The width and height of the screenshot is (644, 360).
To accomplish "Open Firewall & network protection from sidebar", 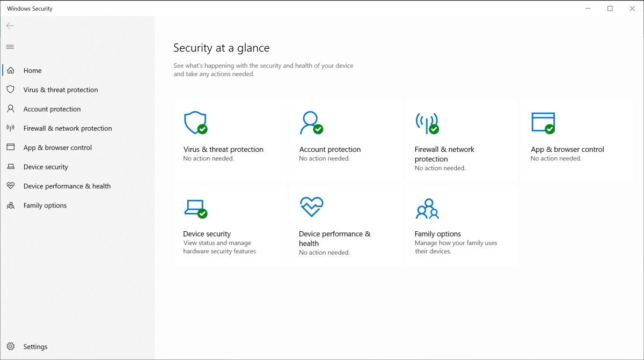I will tap(77, 128).
